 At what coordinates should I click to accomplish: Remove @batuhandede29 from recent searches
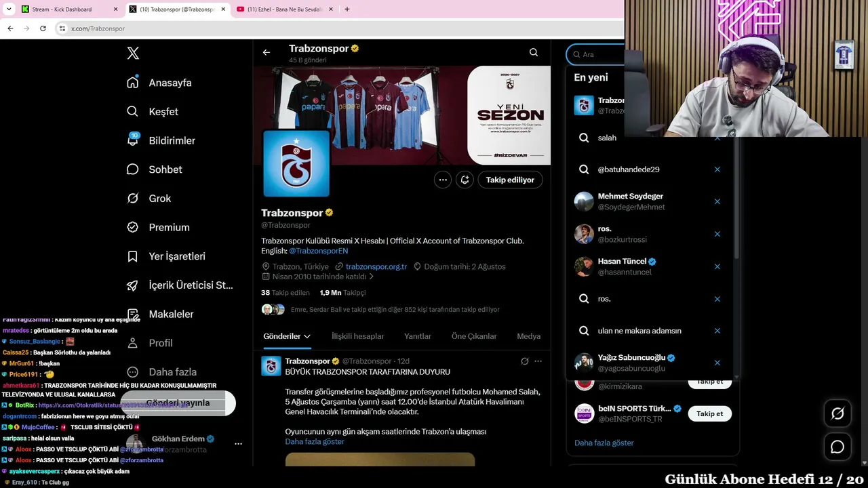[x=717, y=169]
